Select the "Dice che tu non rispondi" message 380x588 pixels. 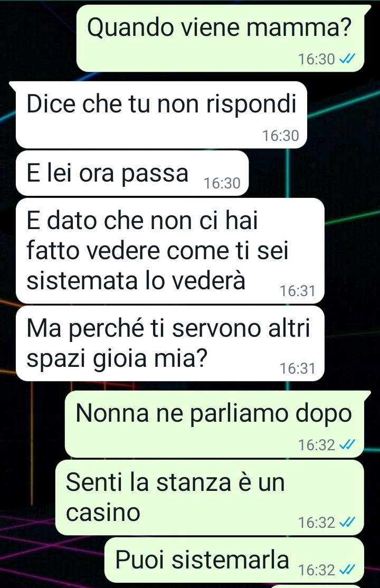161,115
